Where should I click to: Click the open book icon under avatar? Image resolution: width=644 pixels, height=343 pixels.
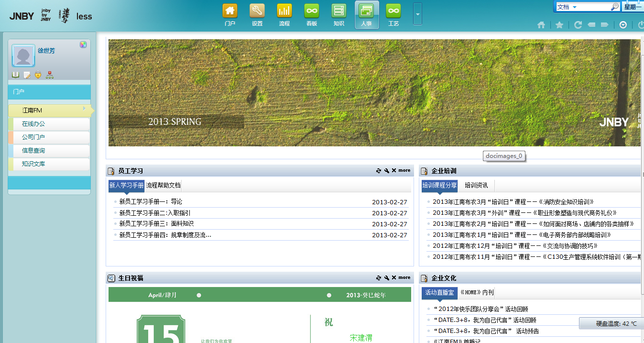[16, 75]
